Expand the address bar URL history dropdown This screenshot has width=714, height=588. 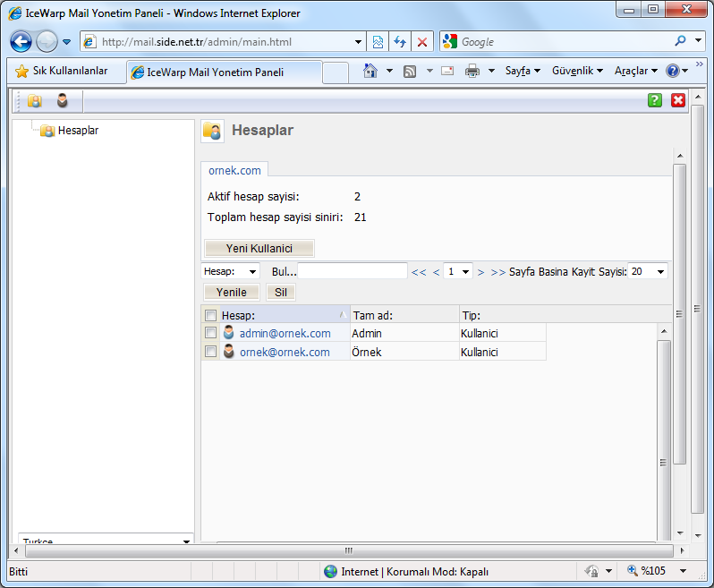click(359, 42)
